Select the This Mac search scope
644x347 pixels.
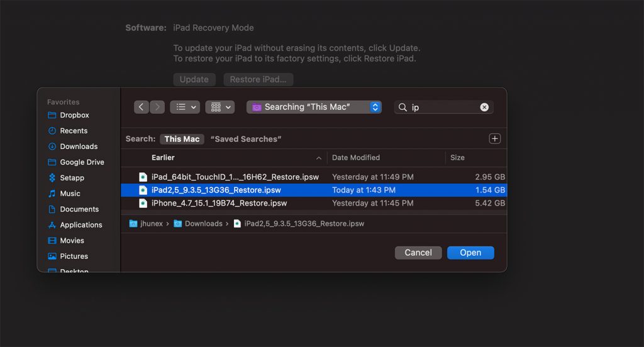(x=182, y=139)
